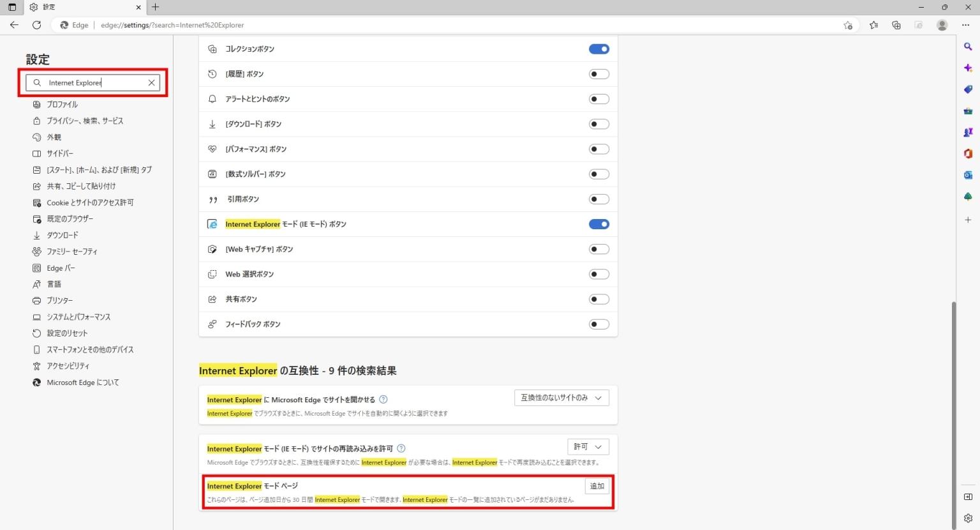980x530 pixels.
Task: Click 追加 to add an IE mode page
Action: [597, 486]
